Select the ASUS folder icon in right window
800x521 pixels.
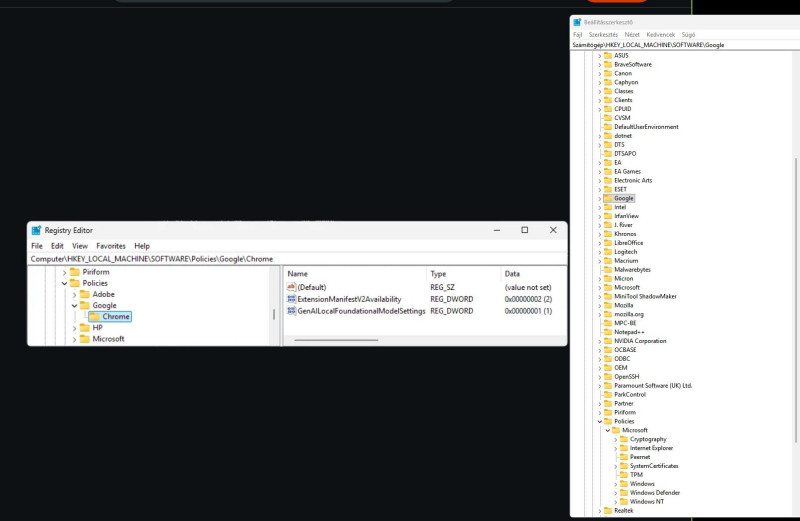(608, 55)
